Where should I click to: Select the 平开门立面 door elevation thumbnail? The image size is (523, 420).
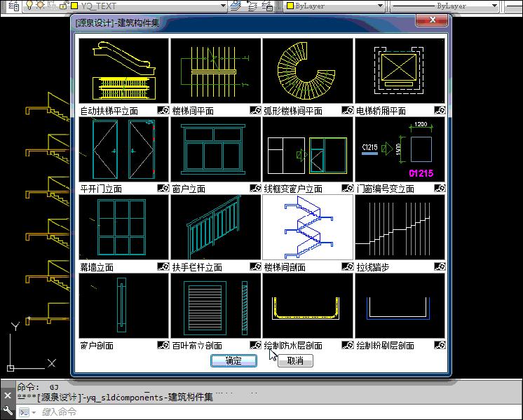124,149
